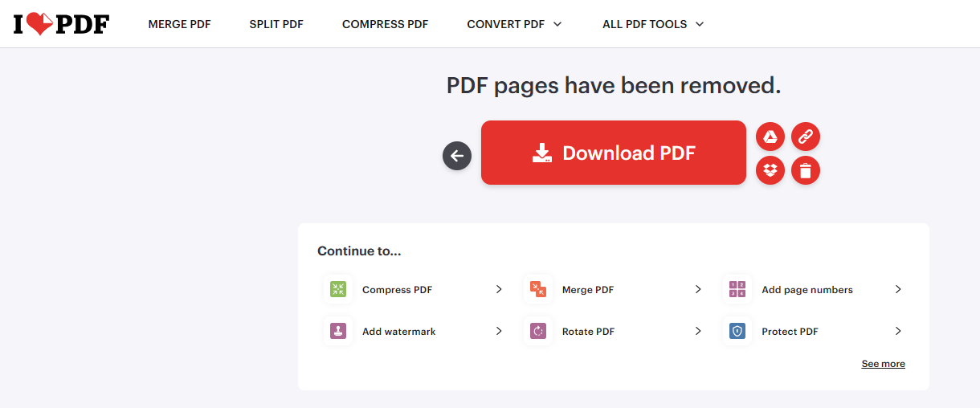Save file to Google Drive

[770, 137]
